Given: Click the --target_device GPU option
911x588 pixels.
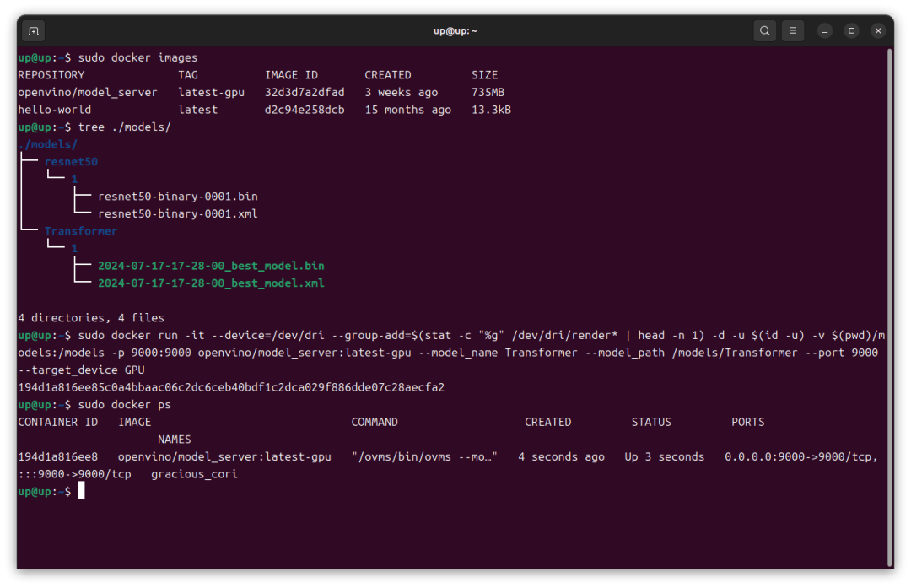Looking at the screenshot, I should click(81, 370).
